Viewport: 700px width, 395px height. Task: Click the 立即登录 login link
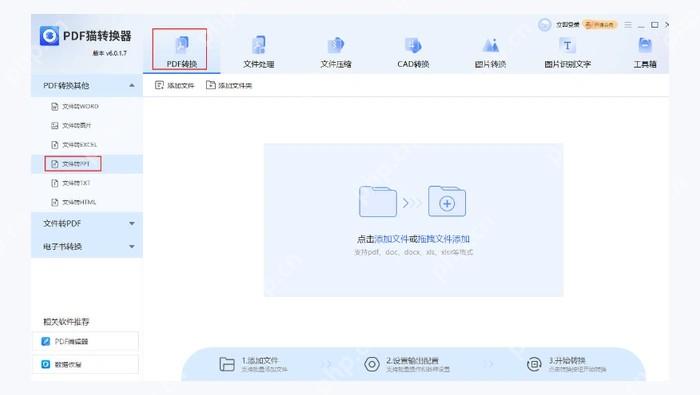567,25
